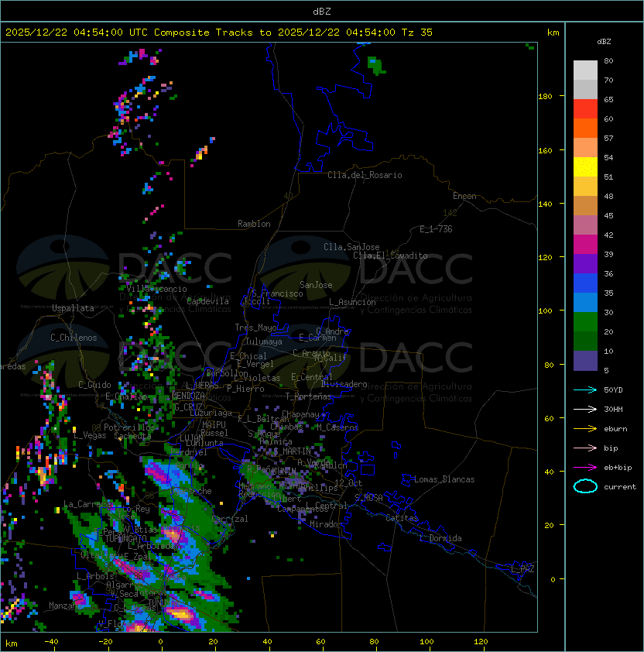Screen dimensions: 644x652
Task: Click the 'Villavicencio' map label
Action: (156, 289)
